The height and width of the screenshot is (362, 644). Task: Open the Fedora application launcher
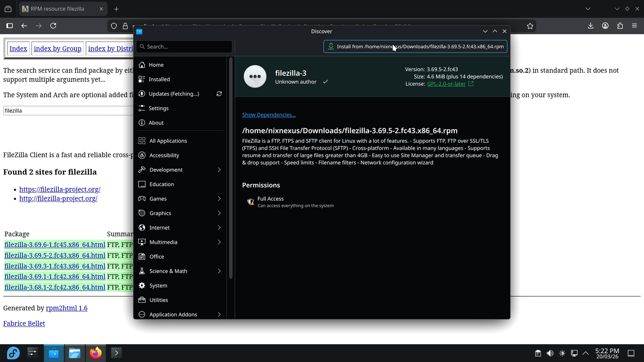click(x=13, y=353)
